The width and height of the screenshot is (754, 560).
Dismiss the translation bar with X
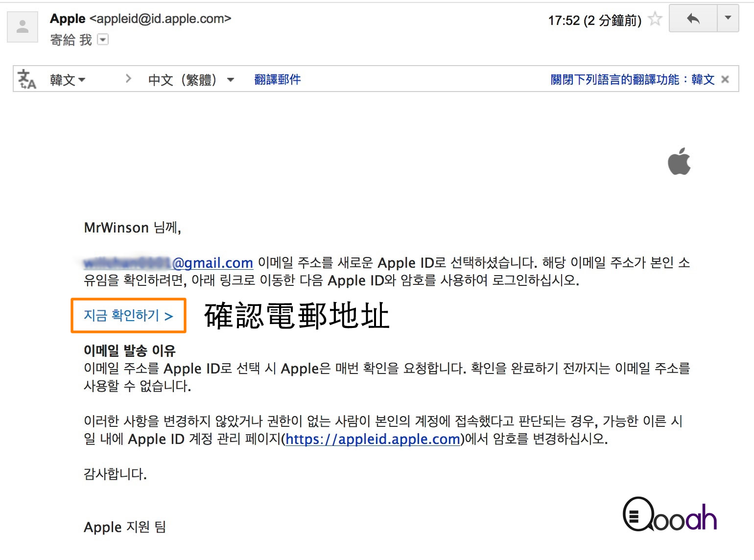(725, 79)
